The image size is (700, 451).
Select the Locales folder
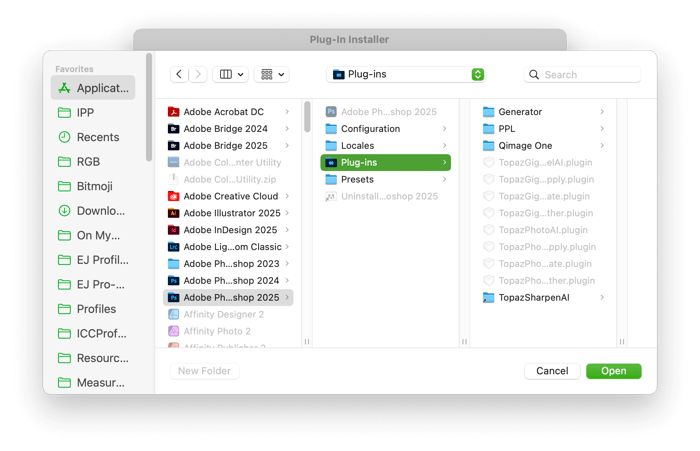[x=386, y=146]
